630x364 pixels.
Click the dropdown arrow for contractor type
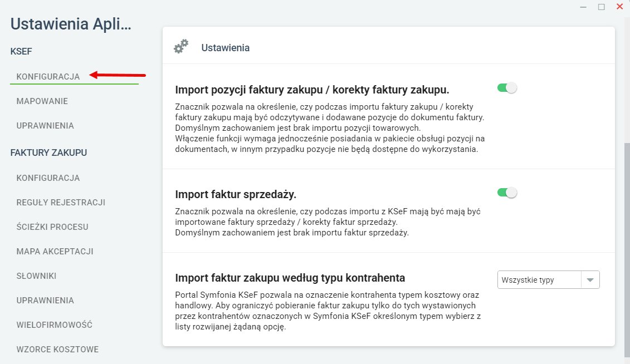pos(590,280)
